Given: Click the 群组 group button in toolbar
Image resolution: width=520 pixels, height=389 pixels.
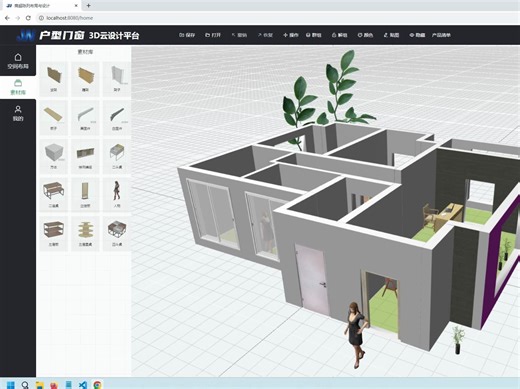Looking at the screenshot, I should coord(313,35).
